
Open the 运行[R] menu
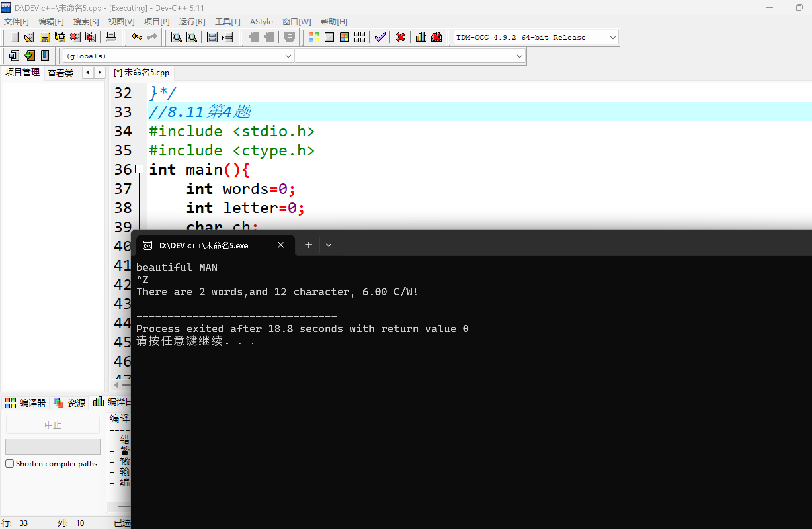point(192,22)
